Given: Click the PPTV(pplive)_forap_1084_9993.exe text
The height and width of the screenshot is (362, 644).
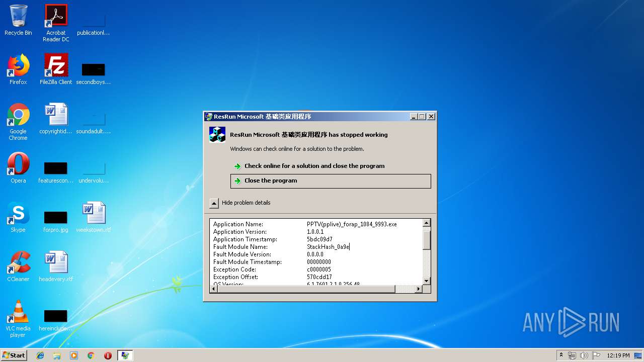Looking at the screenshot, I should point(352,224).
